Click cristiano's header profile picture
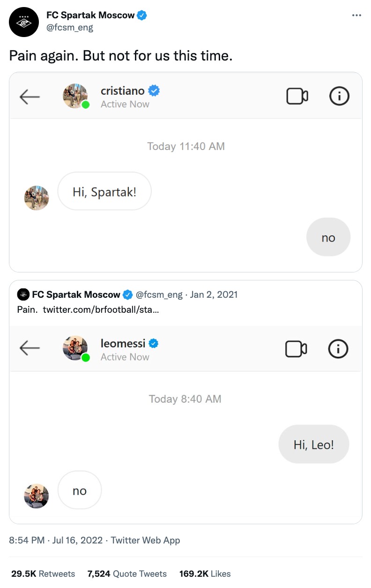 (x=75, y=96)
